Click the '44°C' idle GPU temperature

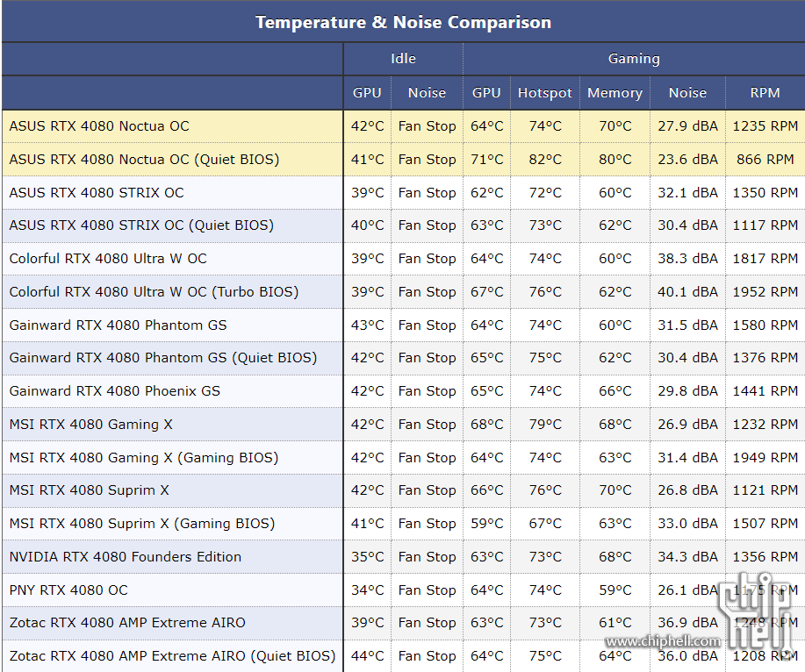click(x=368, y=656)
